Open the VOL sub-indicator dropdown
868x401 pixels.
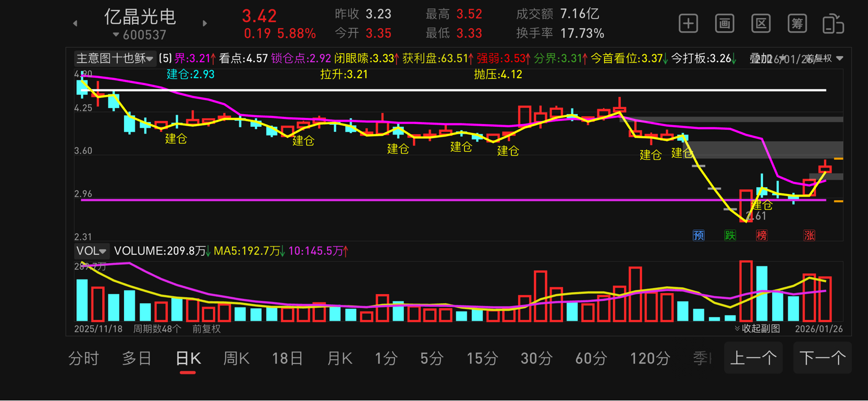pos(91,251)
